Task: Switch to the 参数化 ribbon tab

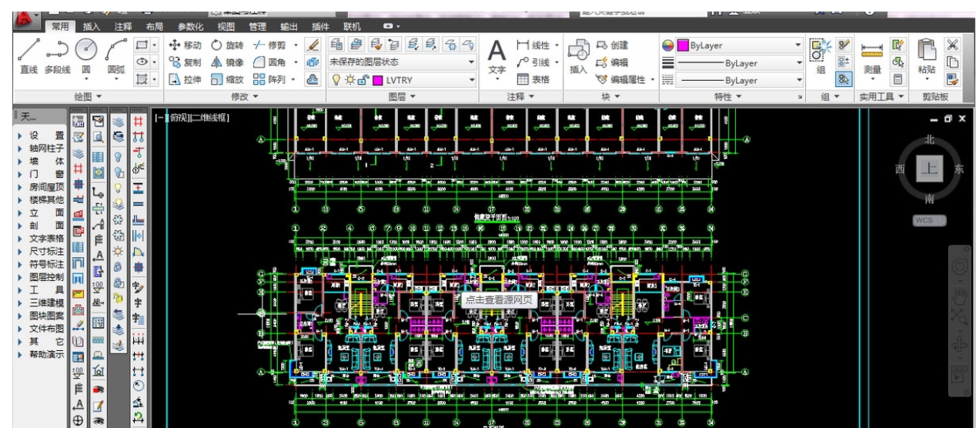Action: [191, 27]
